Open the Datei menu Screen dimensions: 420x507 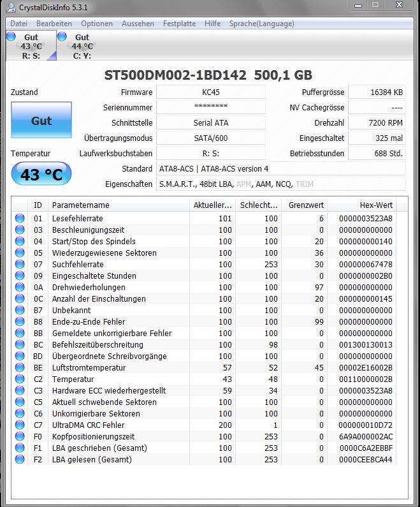(x=18, y=24)
